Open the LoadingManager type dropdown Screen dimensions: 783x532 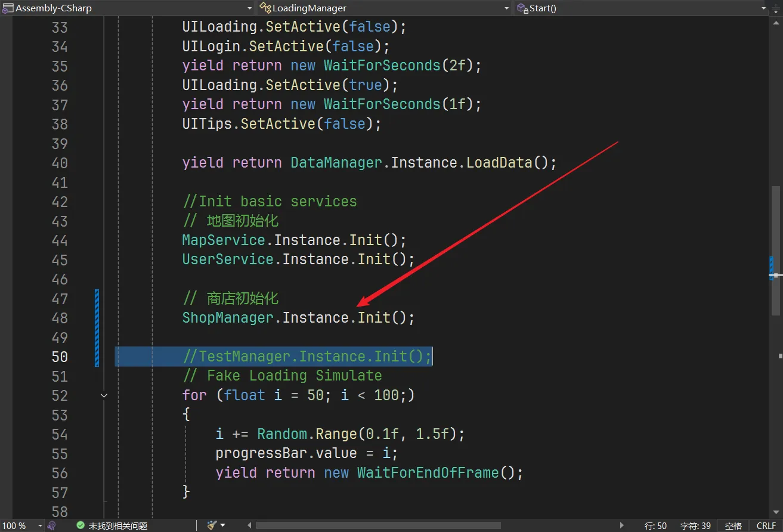pos(506,8)
